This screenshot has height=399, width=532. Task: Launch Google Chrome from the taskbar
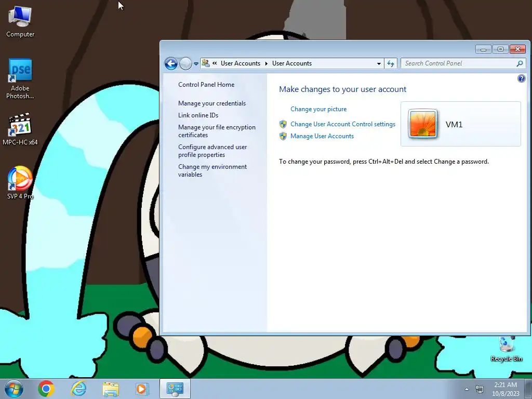pos(46,389)
